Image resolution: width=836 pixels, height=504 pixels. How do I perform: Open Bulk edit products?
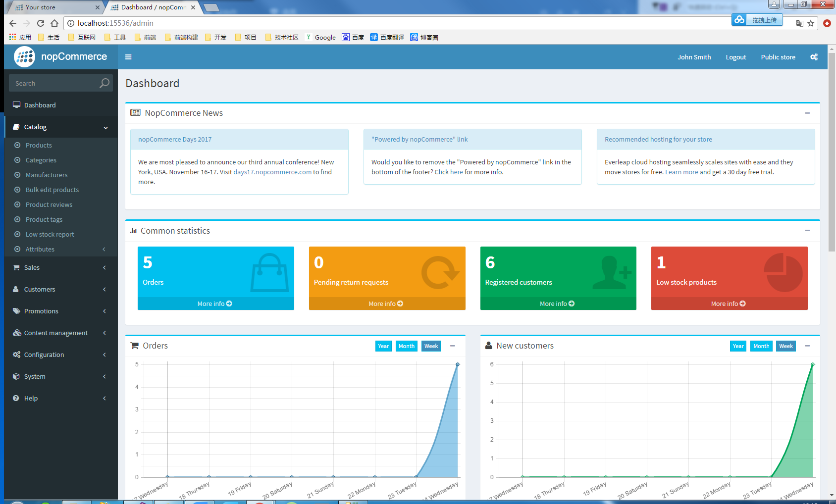[x=52, y=190]
